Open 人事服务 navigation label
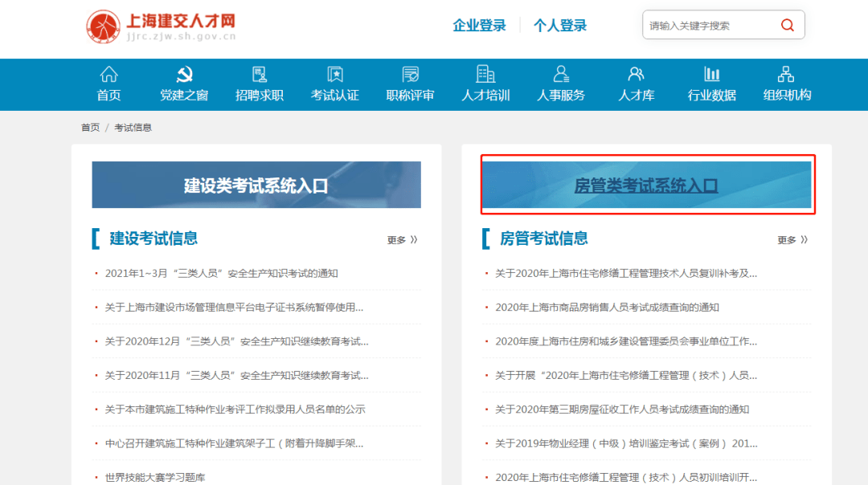 tap(561, 95)
